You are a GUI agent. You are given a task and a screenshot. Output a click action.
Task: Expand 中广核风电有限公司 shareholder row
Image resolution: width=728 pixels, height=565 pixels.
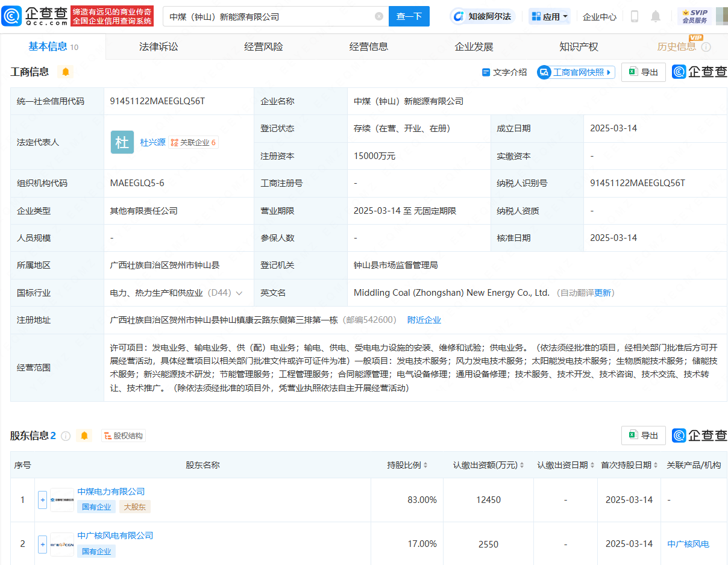[42, 544]
